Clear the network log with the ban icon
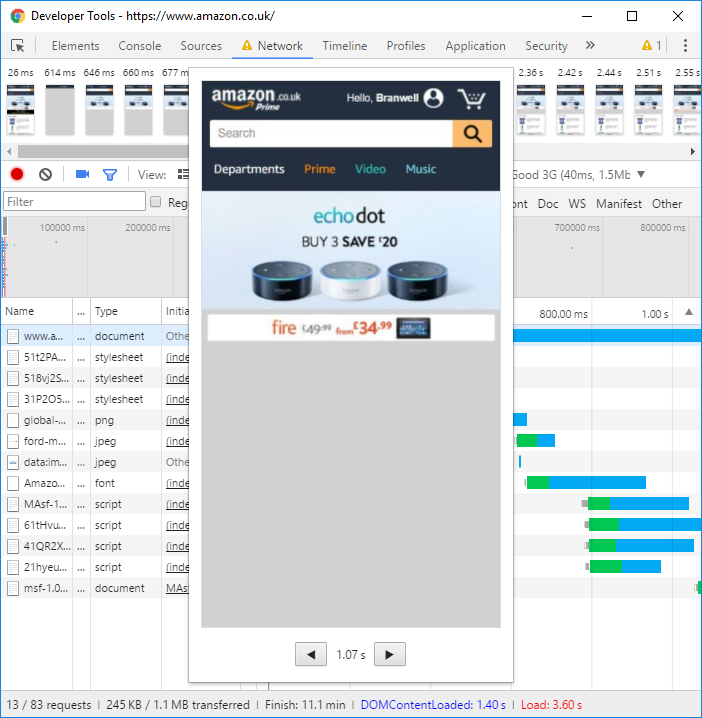 45,174
